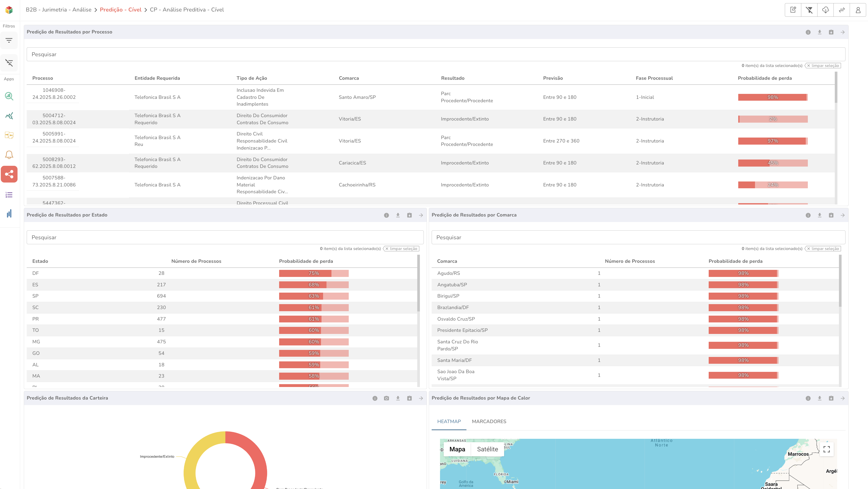The height and width of the screenshot is (489, 868).
Task: Click the cloud download icon in top toolbar
Action: (x=825, y=10)
